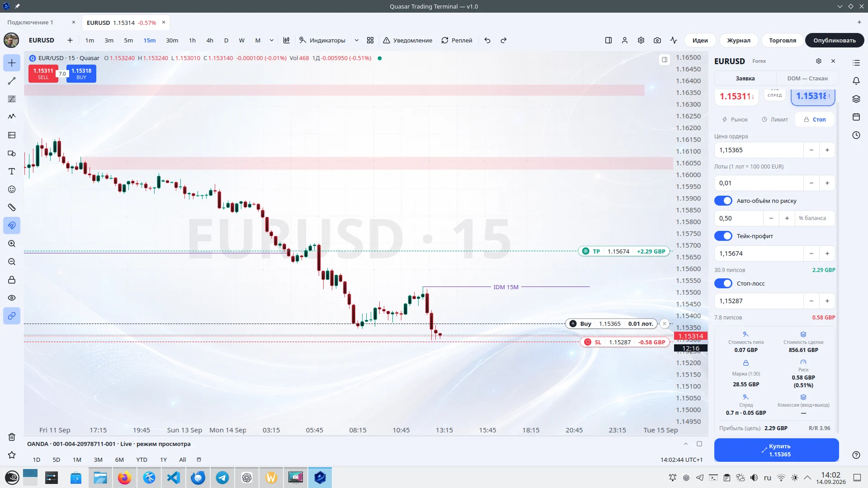Cancel Buy 1.15365 order with X

coord(665,324)
